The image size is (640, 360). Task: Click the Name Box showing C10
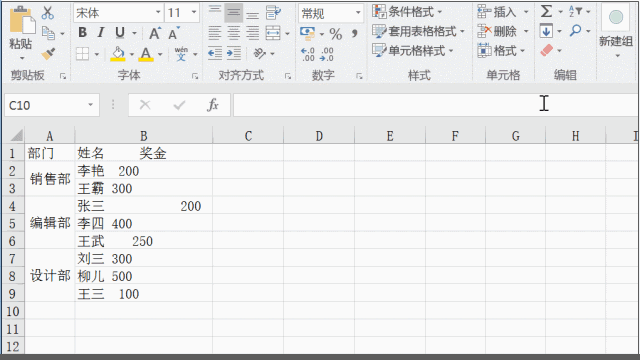[52, 105]
